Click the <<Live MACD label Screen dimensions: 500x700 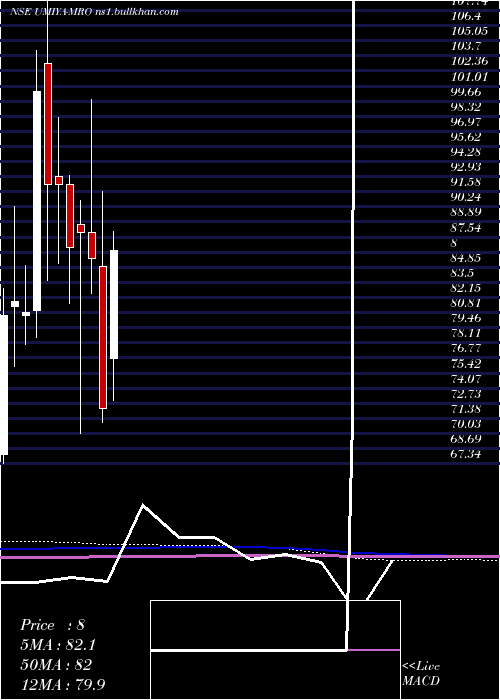tap(421, 673)
